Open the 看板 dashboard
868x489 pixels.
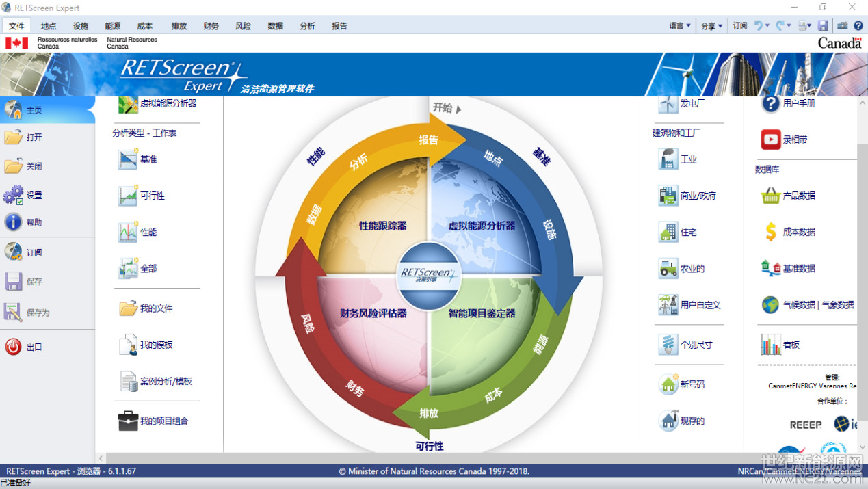[780, 345]
